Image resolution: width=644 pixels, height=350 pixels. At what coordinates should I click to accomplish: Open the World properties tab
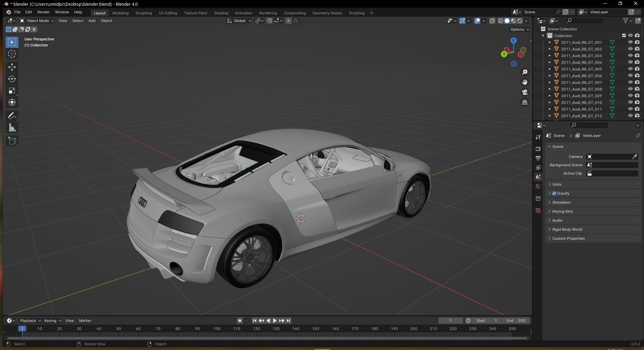point(538,186)
